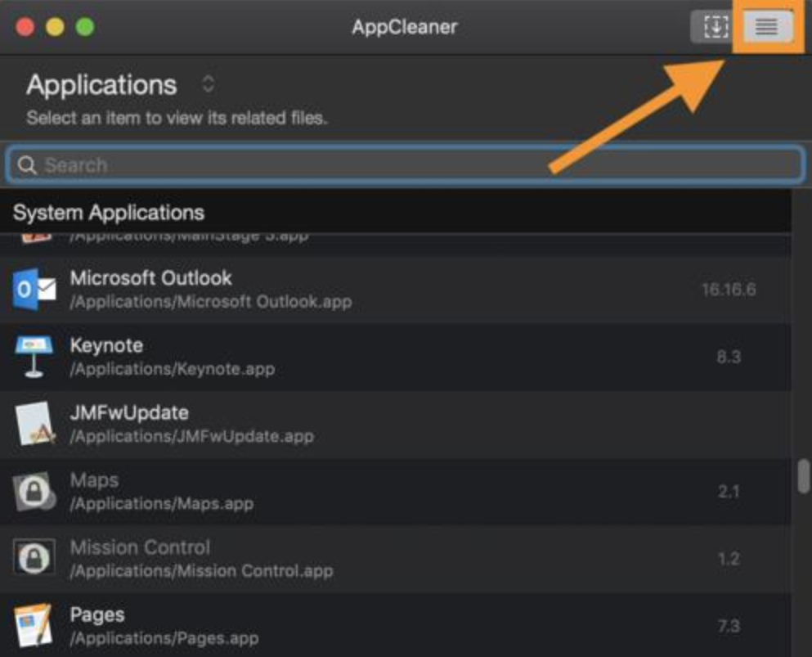Click the green zoom window button
Image resolution: width=812 pixels, height=657 pixels.
[x=85, y=27]
